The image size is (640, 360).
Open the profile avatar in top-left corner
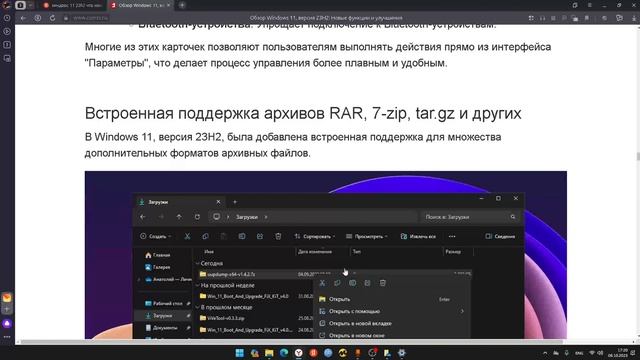point(6,5)
